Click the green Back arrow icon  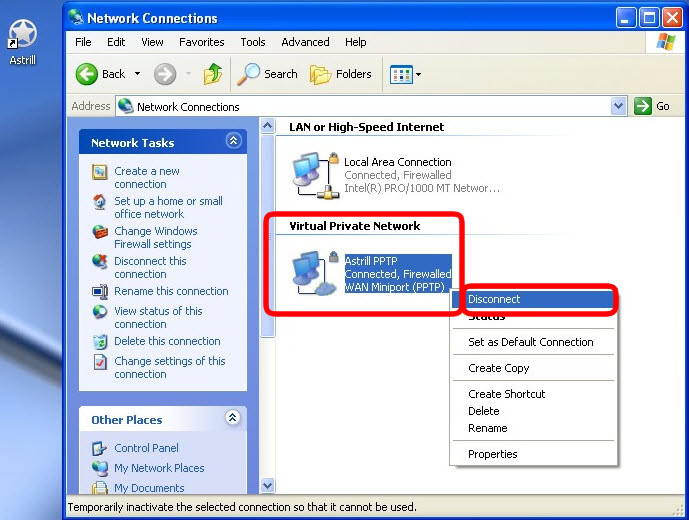[x=87, y=74]
